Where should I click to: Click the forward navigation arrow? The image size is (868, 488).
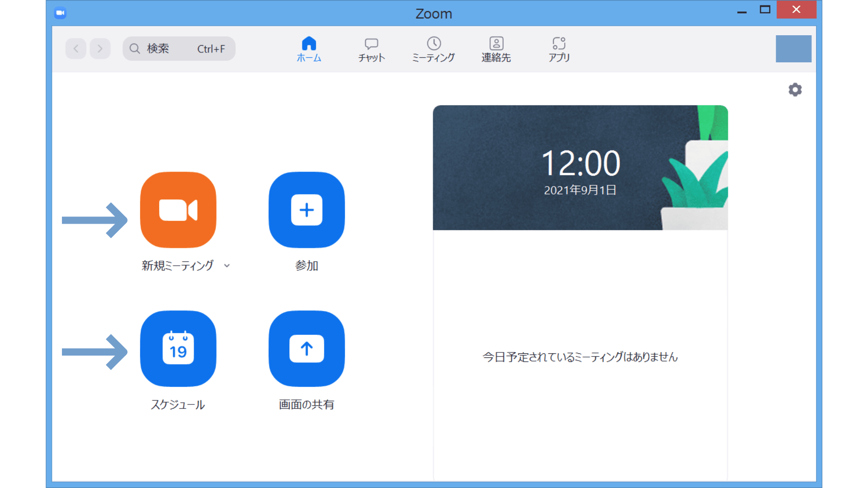coord(100,48)
